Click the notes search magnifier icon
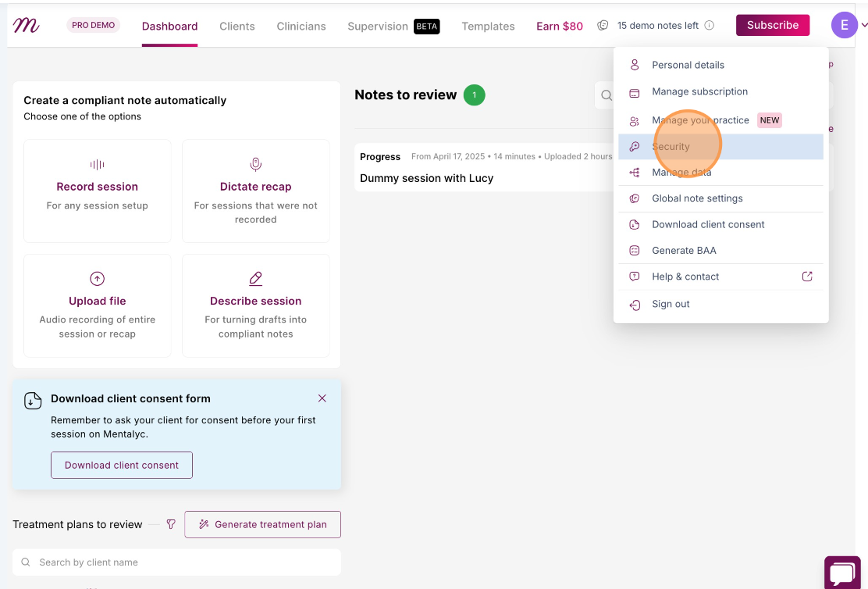This screenshot has height=589, width=868. (x=607, y=95)
